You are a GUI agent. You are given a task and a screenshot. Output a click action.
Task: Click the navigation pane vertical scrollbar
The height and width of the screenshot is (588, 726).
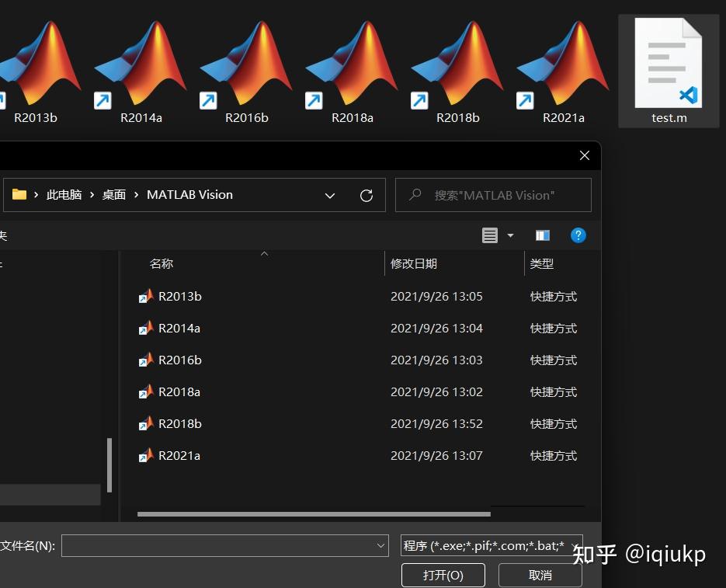click(109, 464)
